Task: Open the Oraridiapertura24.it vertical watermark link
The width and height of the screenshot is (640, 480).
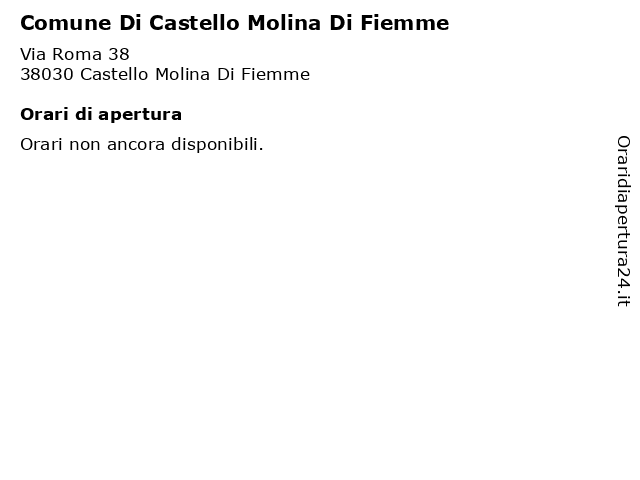Action: 623,221
